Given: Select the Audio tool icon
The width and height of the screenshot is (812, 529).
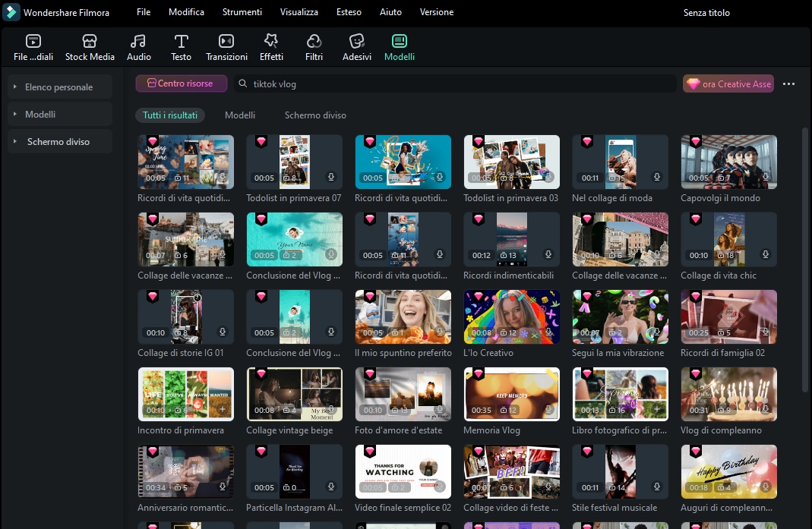Looking at the screenshot, I should (138, 47).
